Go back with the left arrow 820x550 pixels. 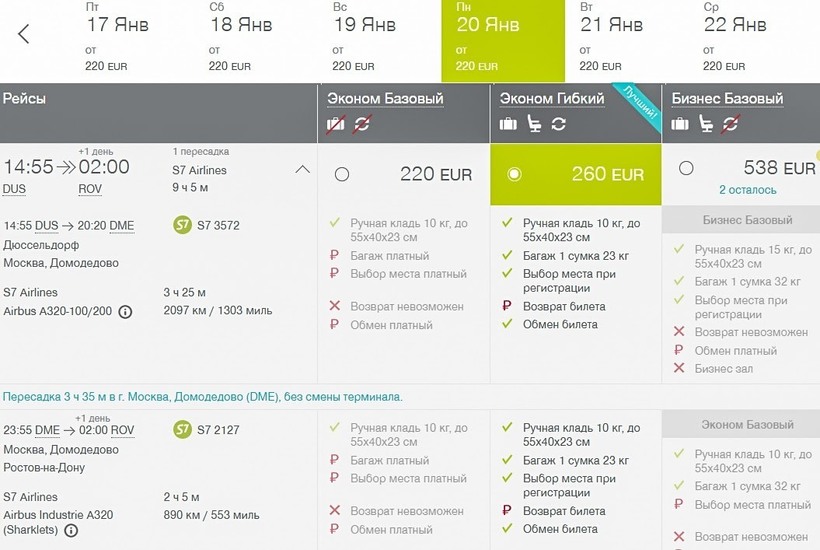click(24, 35)
